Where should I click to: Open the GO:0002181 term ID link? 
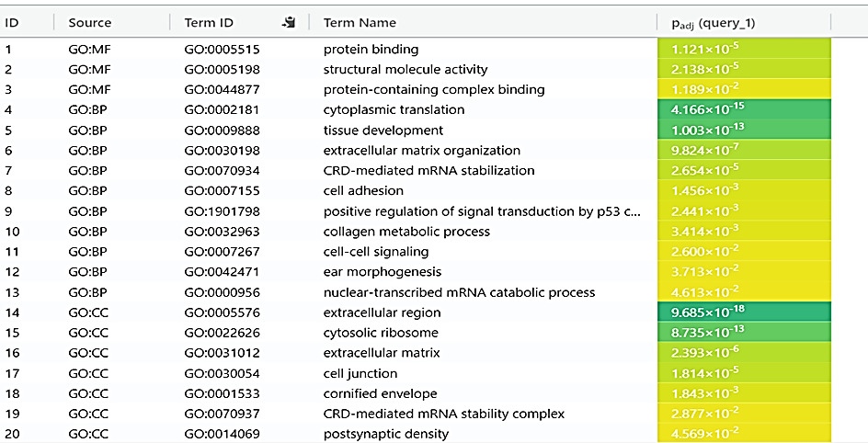coord(220,110)
